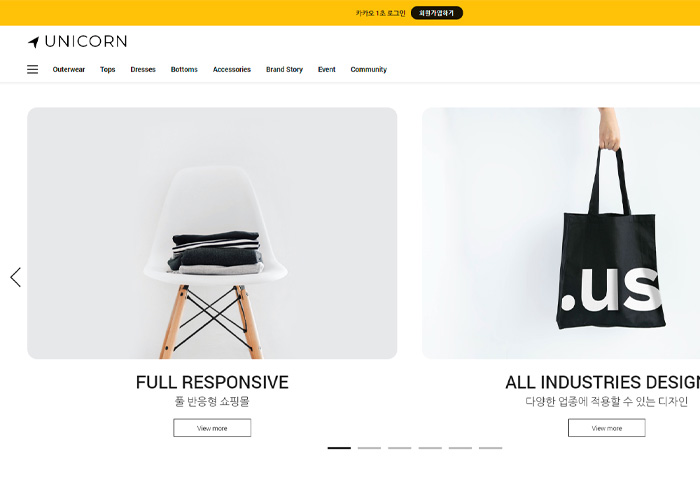Select the second slide indicator bar
This screenshot has width=700, height=500.
(x=369, y=448)
